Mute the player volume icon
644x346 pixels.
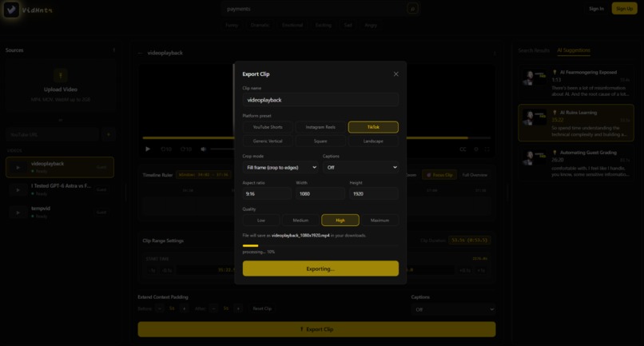pos(203,149)
